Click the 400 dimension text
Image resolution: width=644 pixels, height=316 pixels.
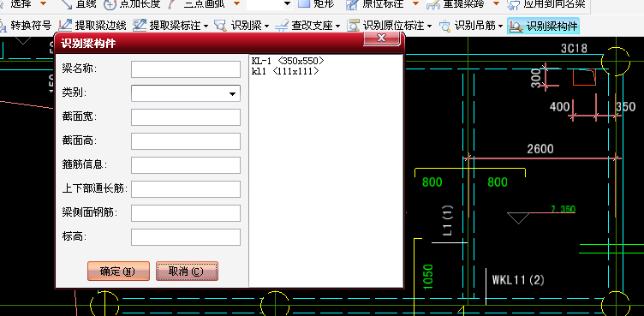click(560, 107)
